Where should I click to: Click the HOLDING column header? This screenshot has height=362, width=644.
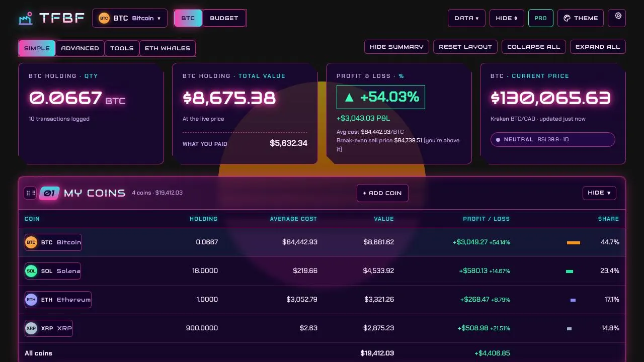[x=204, y=219]
